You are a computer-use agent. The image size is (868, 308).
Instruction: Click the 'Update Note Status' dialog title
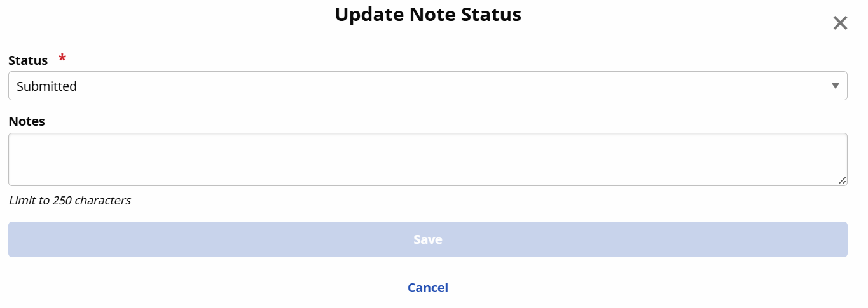coord(427,15)
